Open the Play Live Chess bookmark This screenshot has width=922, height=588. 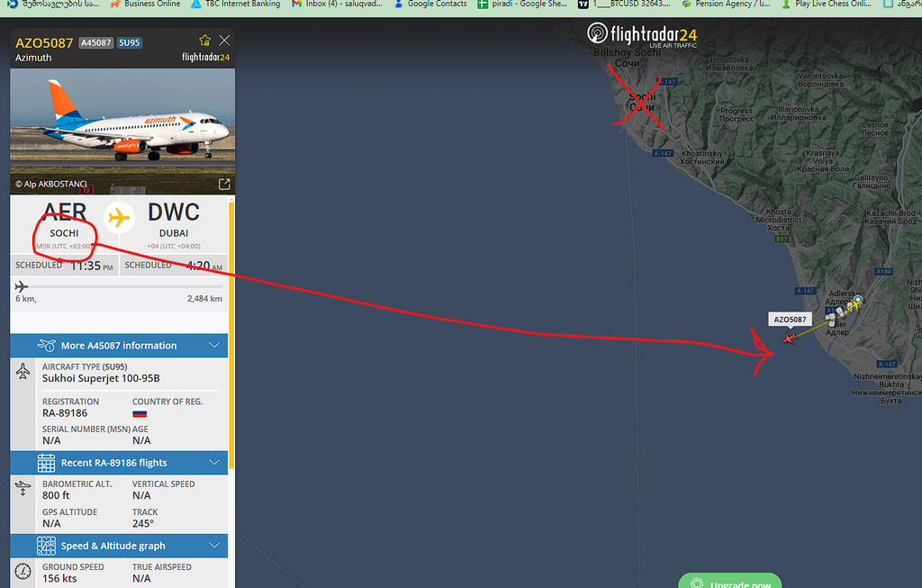tap(827, 5)
